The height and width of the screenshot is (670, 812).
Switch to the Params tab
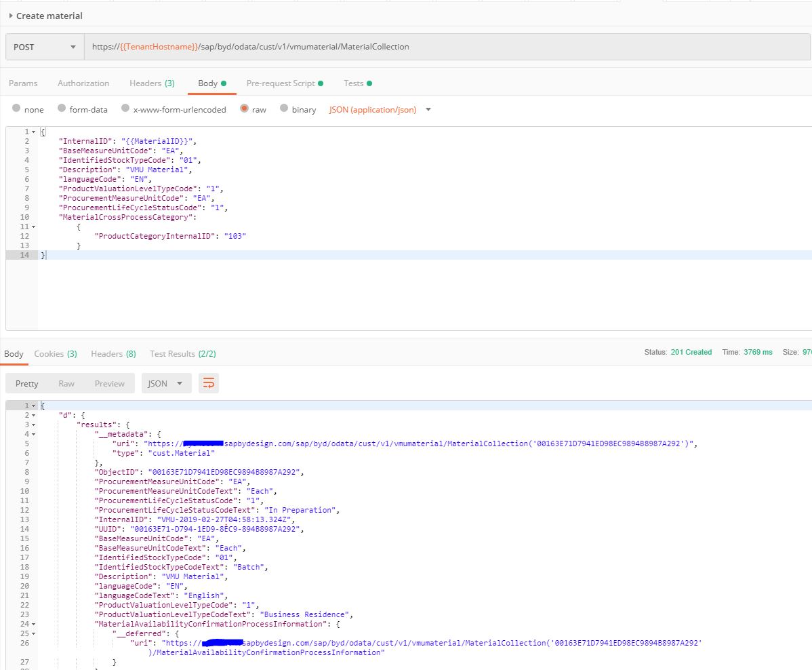[23, 83]
